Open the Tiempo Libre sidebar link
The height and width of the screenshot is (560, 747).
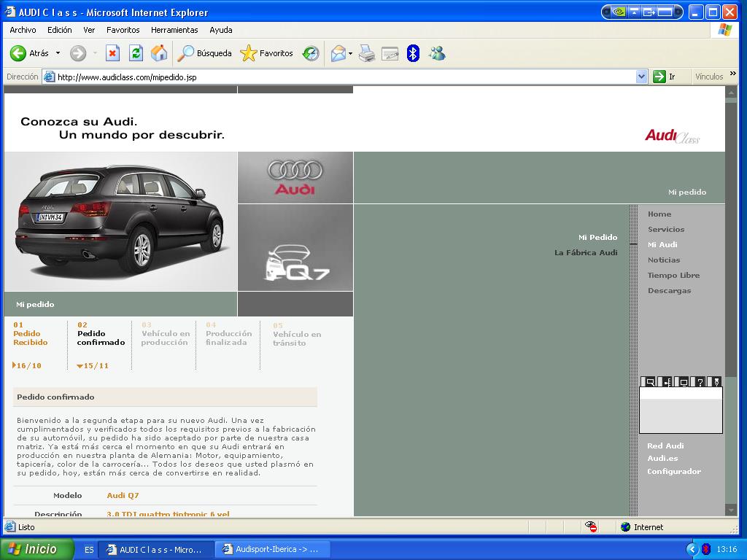673,275
